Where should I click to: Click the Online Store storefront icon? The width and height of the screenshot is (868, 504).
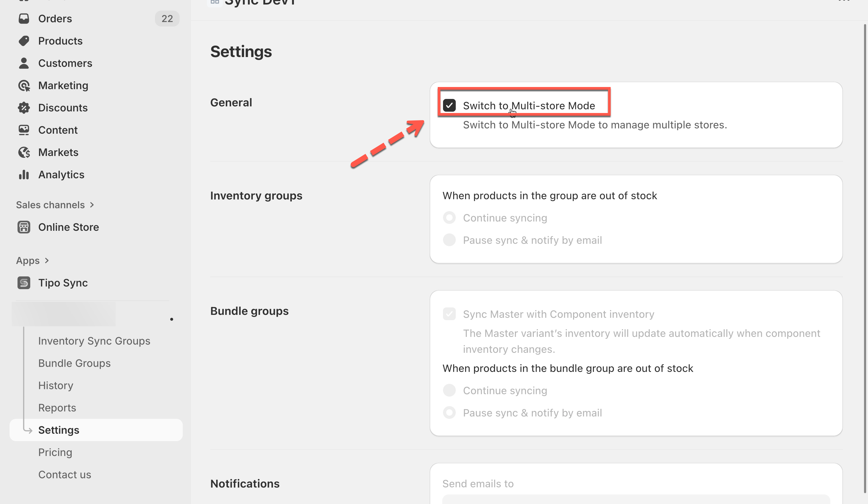pyautogui.click(x=24, y=227)
